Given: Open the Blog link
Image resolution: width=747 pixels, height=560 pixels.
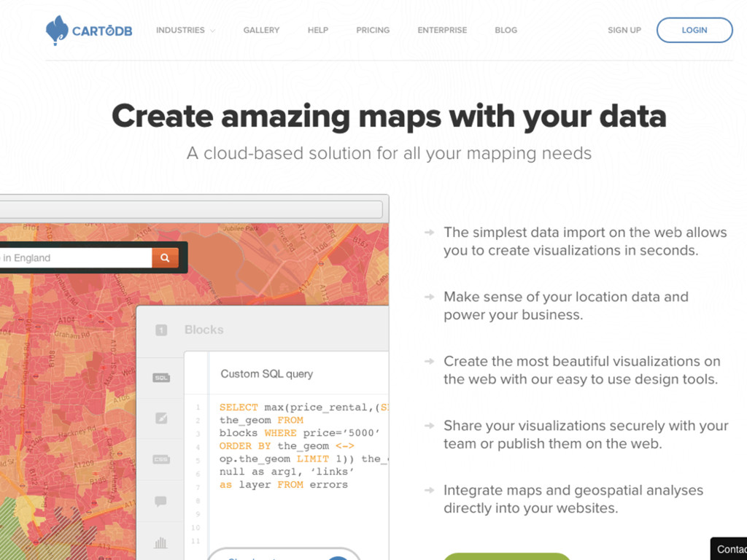Looking at the screenshot, I should point(506,30).
